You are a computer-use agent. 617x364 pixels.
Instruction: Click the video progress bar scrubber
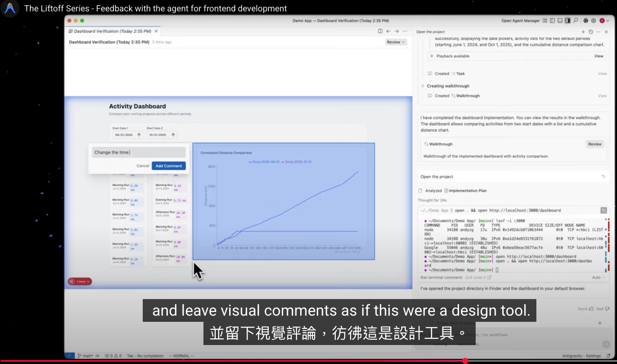pos(465,361)
